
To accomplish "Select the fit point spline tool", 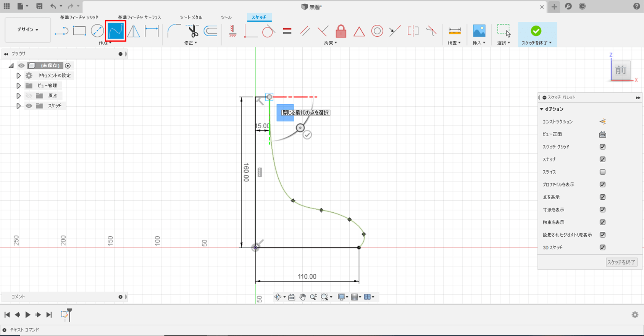I will pos(115,31).
